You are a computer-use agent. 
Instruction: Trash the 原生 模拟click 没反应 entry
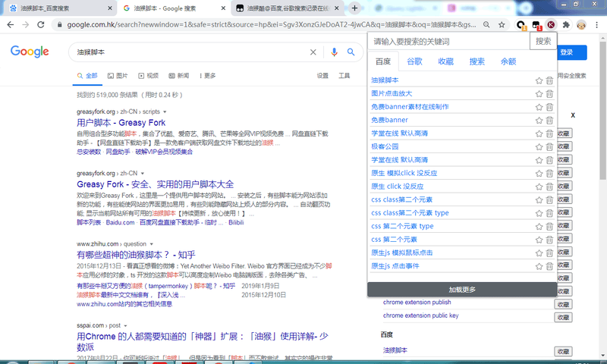[549, 174]
